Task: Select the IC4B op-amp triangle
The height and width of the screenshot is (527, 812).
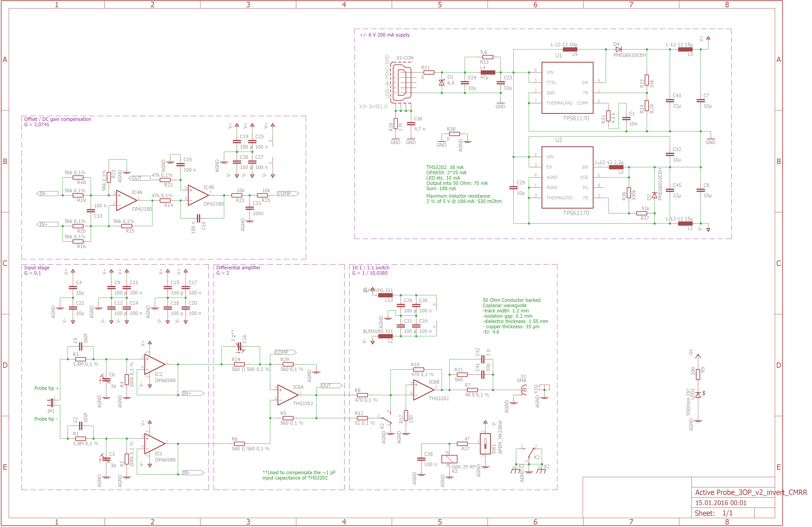Action: (198, 195)
